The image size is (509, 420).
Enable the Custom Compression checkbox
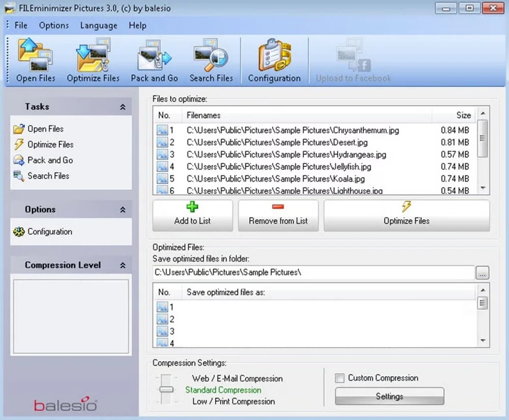[340, 378]
